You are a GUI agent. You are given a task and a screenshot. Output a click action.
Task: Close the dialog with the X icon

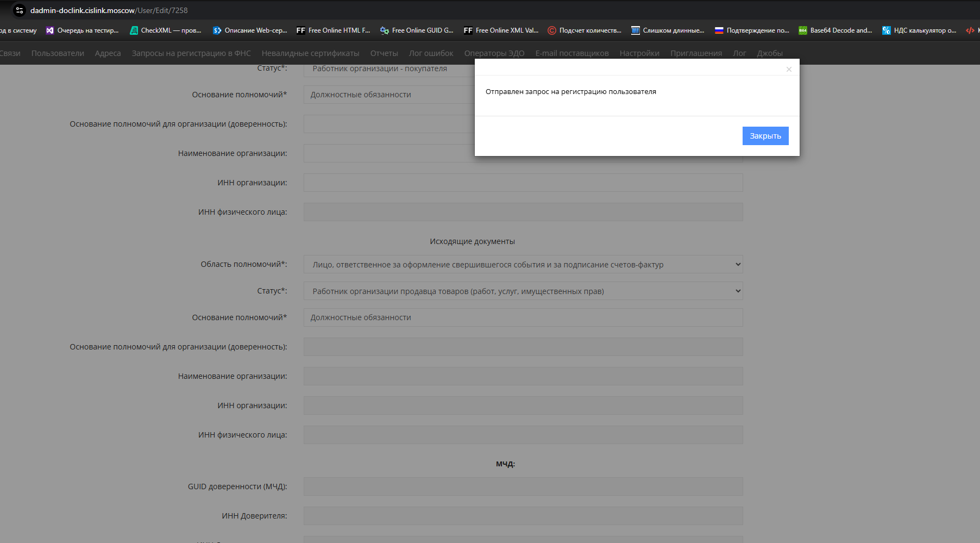tap(789, 69)
